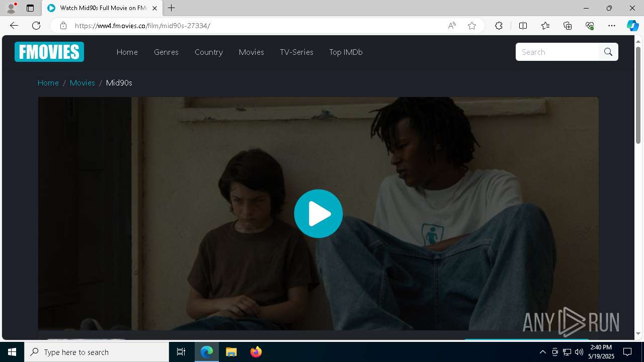Click the scrollbar down arrow

(638, 333)
